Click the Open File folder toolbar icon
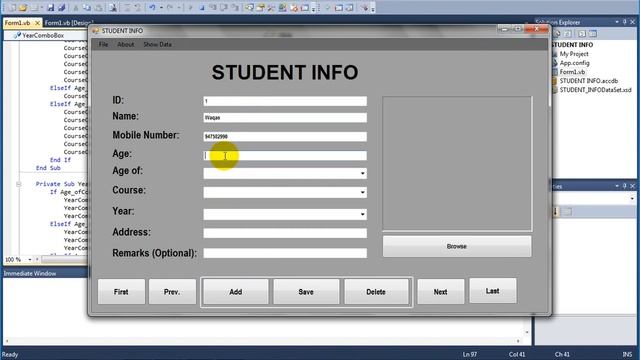The height and width of the screenshot is (360, 640). pos(23,8)
